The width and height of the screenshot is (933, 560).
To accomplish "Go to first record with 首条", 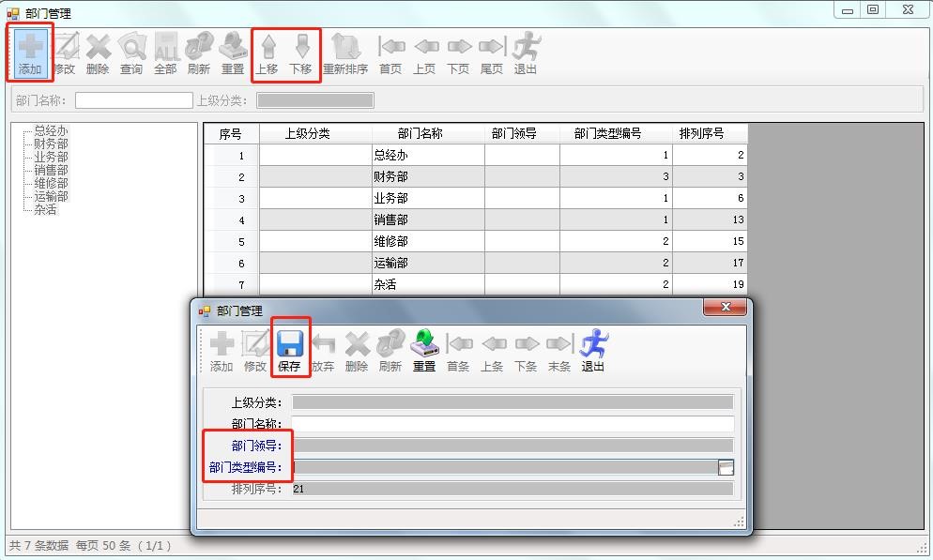I will [x=458, y=351].
